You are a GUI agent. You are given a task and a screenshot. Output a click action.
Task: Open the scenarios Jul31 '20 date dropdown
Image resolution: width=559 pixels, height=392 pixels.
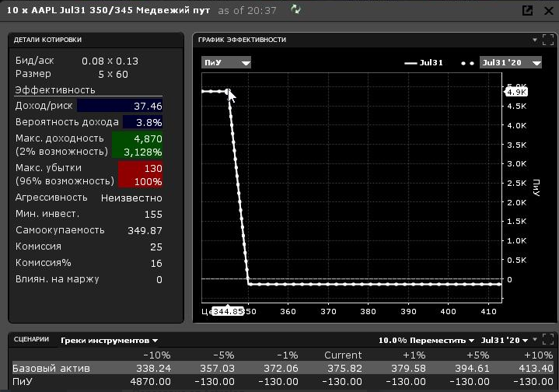coord(505,341)
